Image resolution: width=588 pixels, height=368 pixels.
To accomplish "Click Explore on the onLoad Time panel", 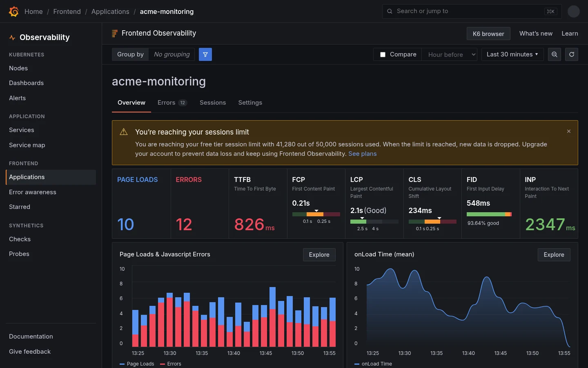I will point(554,255).
